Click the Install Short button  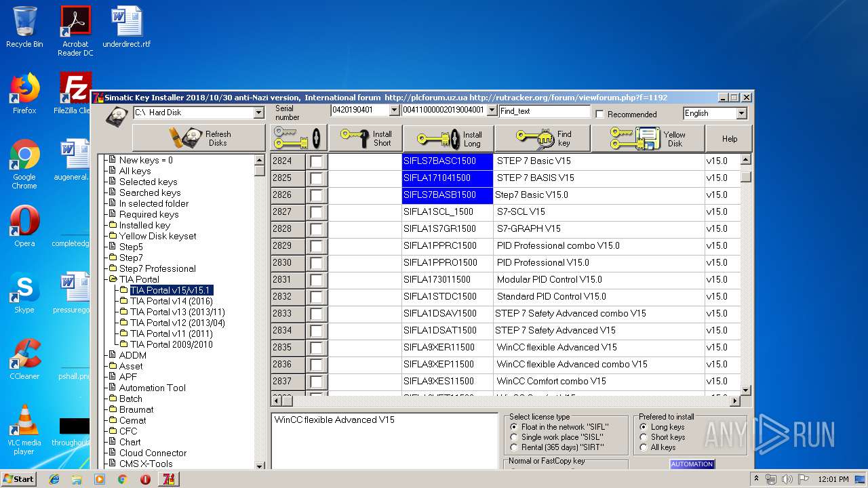(366, 138)
